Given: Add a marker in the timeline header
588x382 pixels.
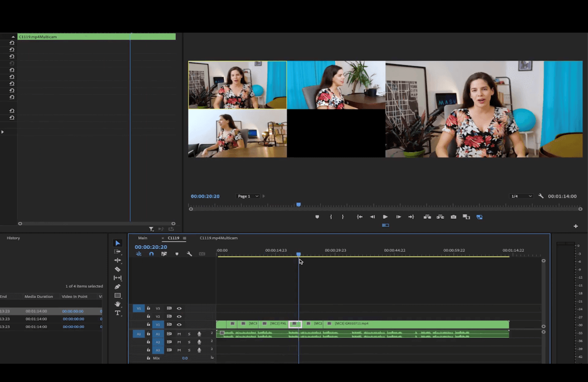Looking at the screenshot, I should 177,254.
